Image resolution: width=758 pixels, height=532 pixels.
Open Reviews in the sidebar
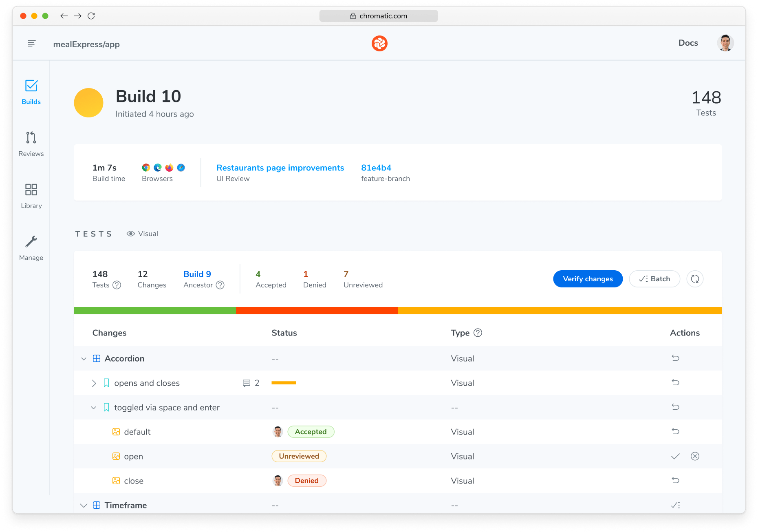click(x=31, y=144)
